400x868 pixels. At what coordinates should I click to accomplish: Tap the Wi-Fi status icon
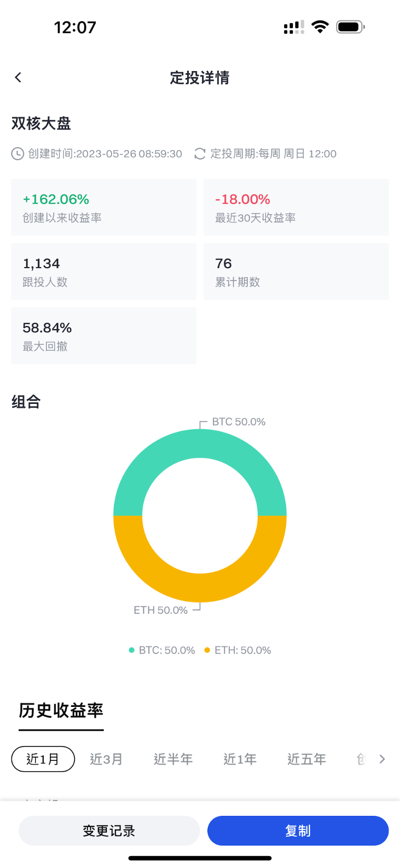(320, 27)
